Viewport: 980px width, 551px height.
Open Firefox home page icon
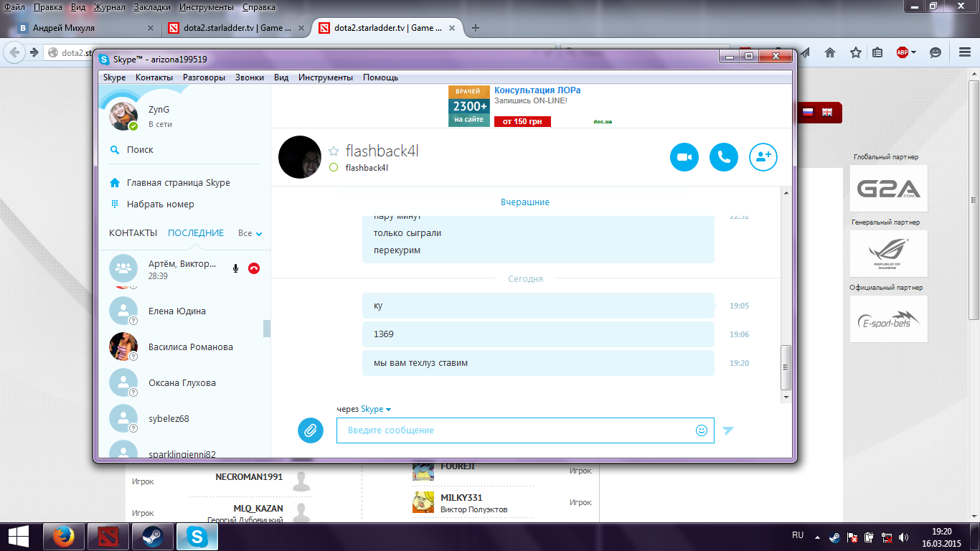(x=830, y=52)
